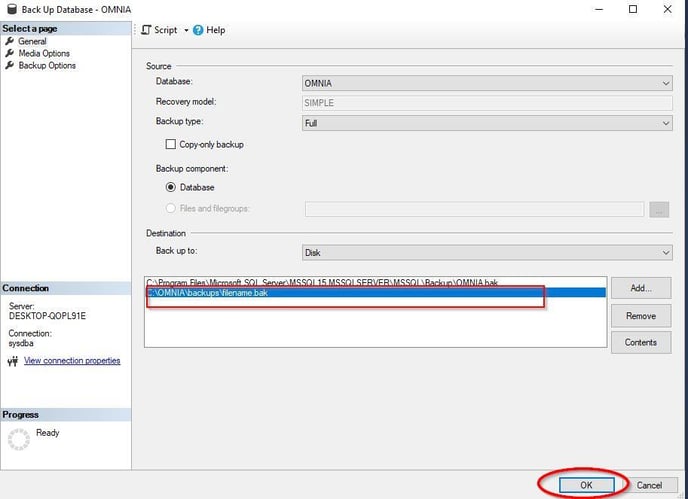Open the Database dropdown showing OMNIA
The image size is (688, 499).
point(487,83)
